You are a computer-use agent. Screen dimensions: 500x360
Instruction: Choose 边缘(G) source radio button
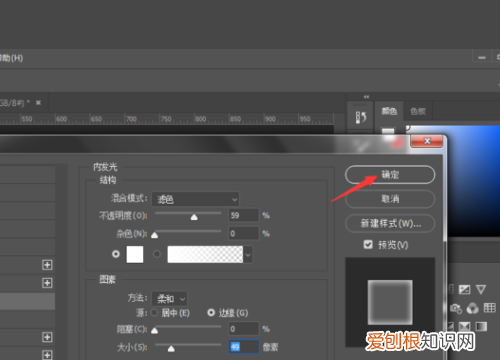click(x=211, y=313)
